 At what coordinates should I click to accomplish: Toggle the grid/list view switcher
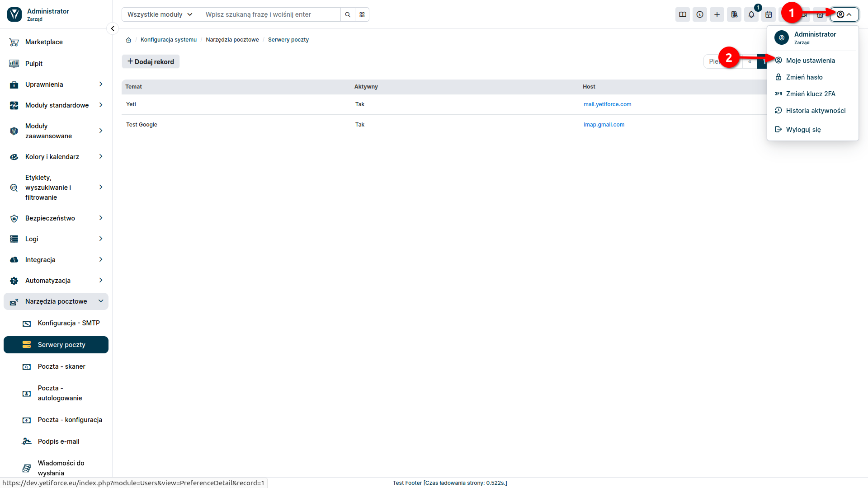point(362,14)
